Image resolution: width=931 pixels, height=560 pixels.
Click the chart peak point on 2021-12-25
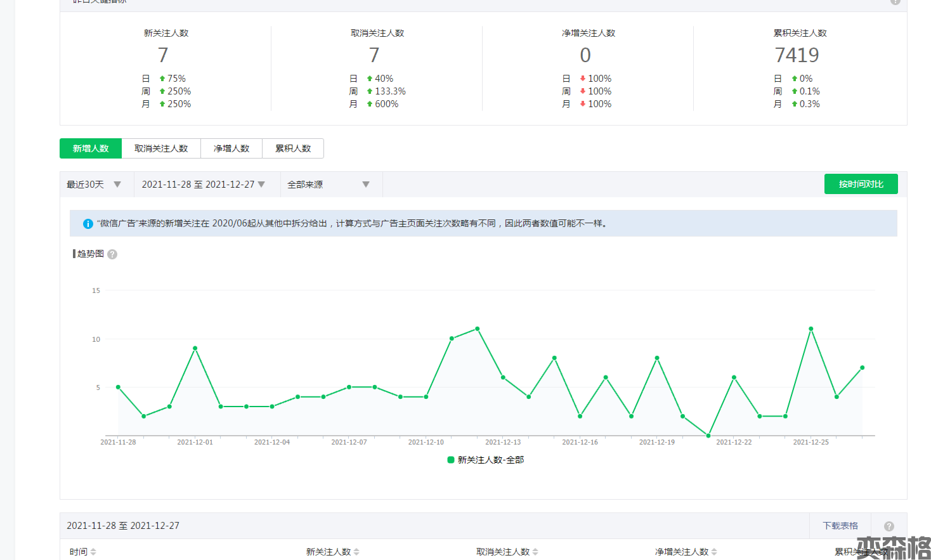pyautogui.click(x=811, y=329)
